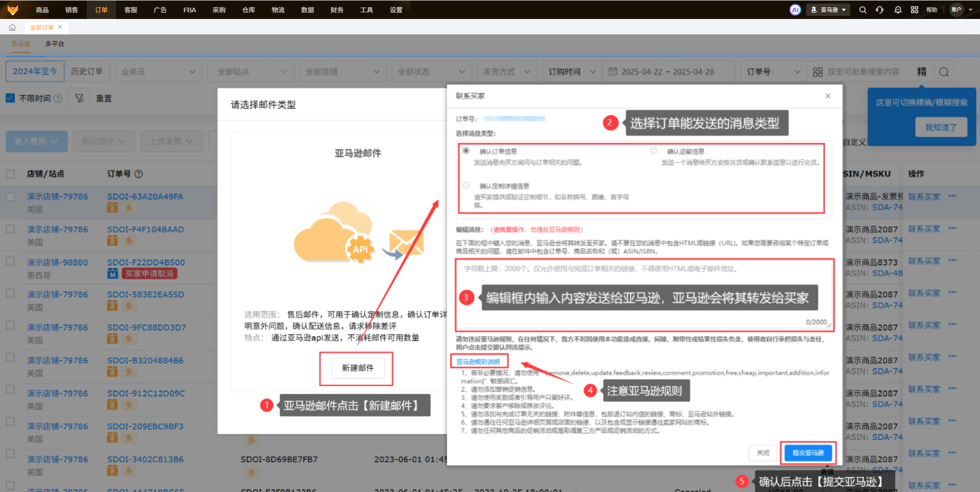Image resolution: width=980 pixels, height=492 pixels.
Task: Click the orange fox logo icon
Action: (x=13, y=10)
